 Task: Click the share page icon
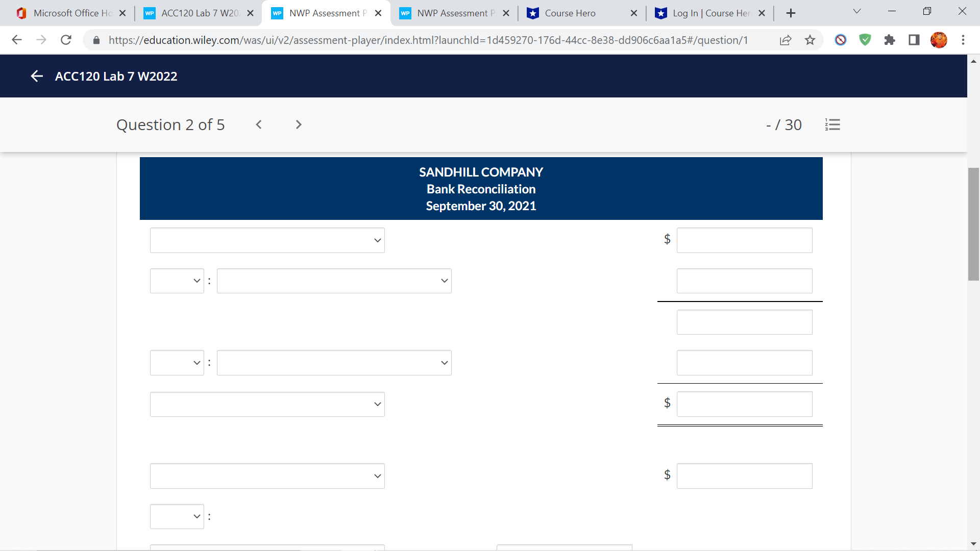coord(786,40)
